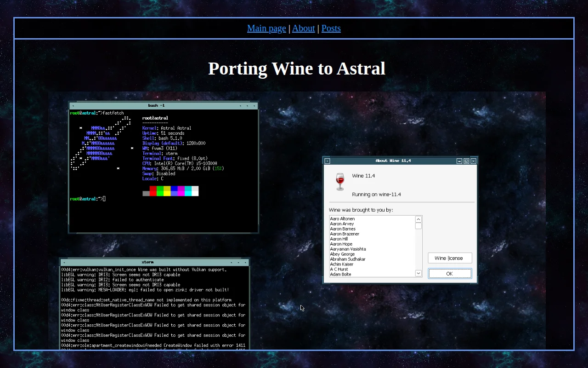The height and width of the screenshot is (368, 588).
Task: Click the set_native_thread_name fixme line in xterm
Action: 146,300
